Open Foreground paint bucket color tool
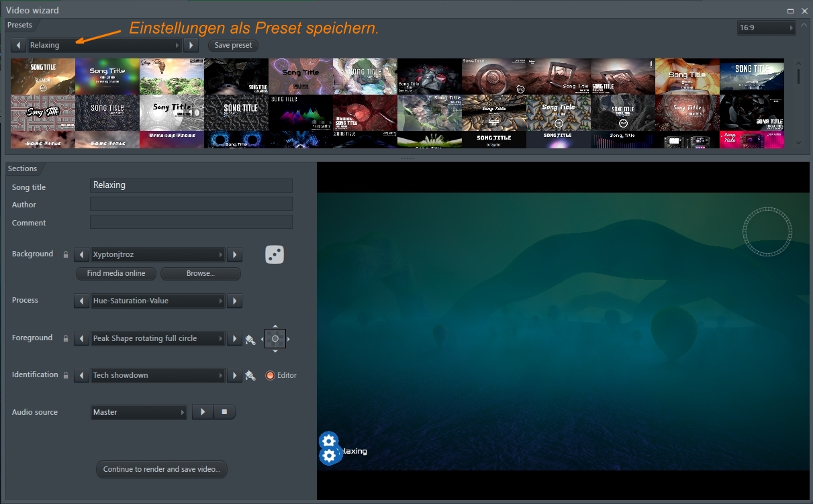 [x=250, y=339]
